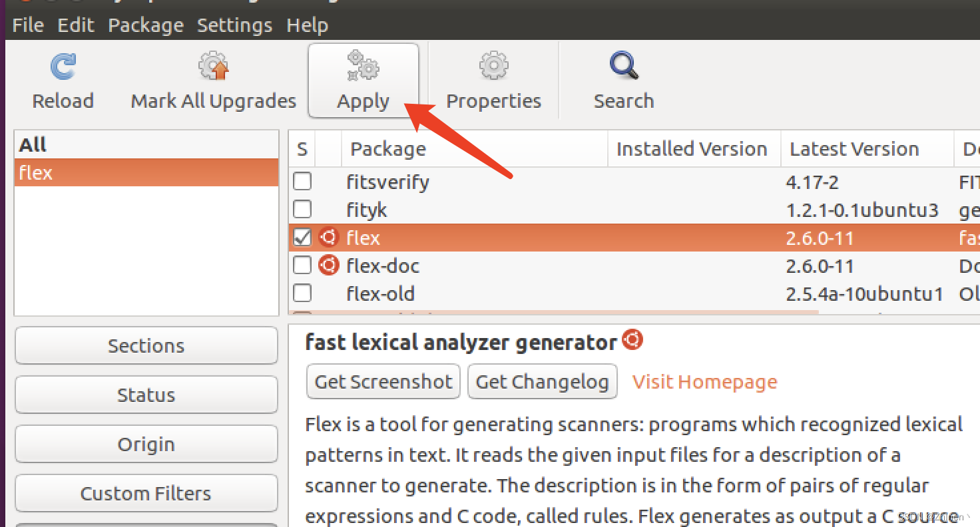Viewport: 980px width, 527px height.
Task: Click the Get Screenshot button
Action: coord(383,381)
